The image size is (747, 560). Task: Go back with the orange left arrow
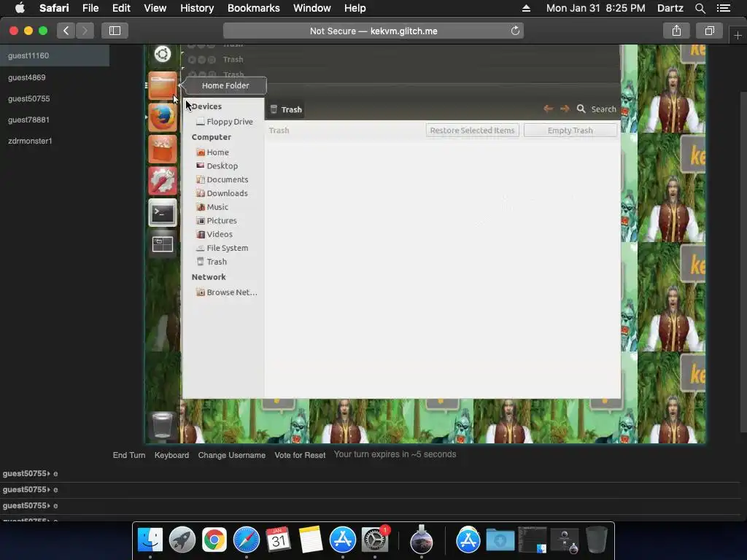pyautogui.click(x=549, y=109)
